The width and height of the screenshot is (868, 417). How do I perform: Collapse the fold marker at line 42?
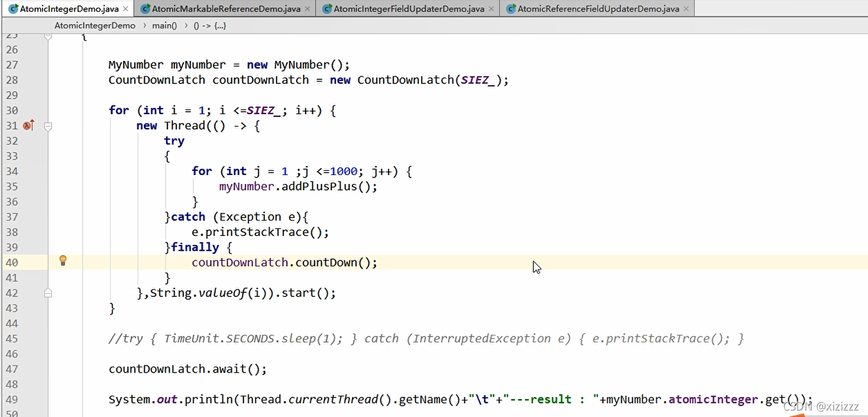48,293
